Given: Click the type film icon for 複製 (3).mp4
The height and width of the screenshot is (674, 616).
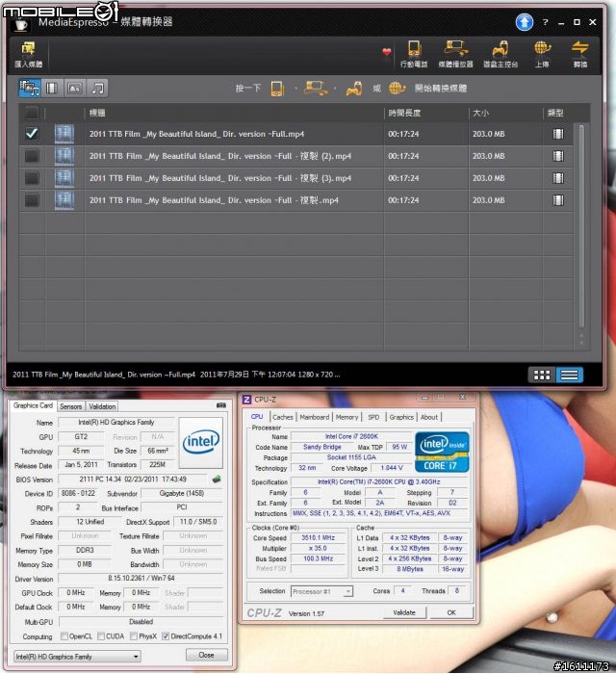Looking at the screenshot, I should pos(558,178).
